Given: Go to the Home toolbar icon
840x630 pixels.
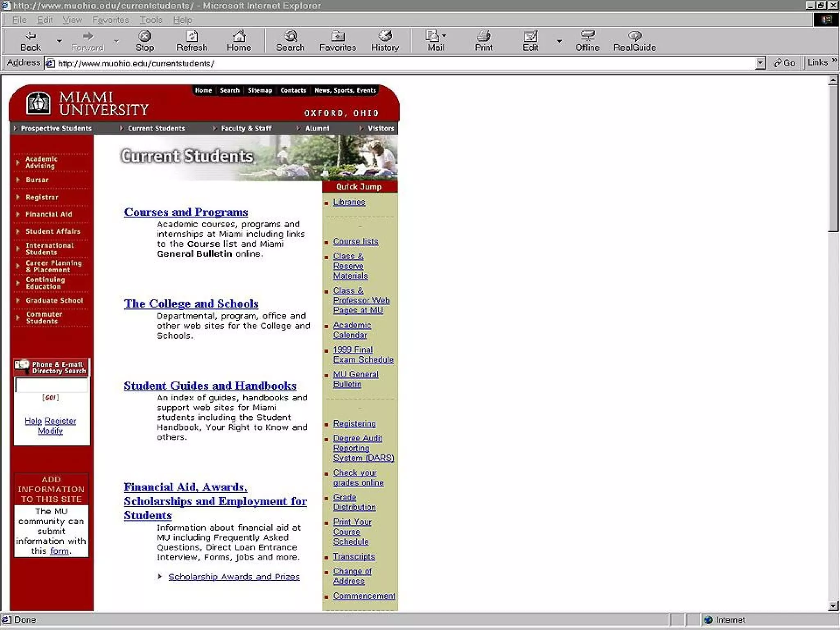Looking at the screenshot, I should (239, 36).
